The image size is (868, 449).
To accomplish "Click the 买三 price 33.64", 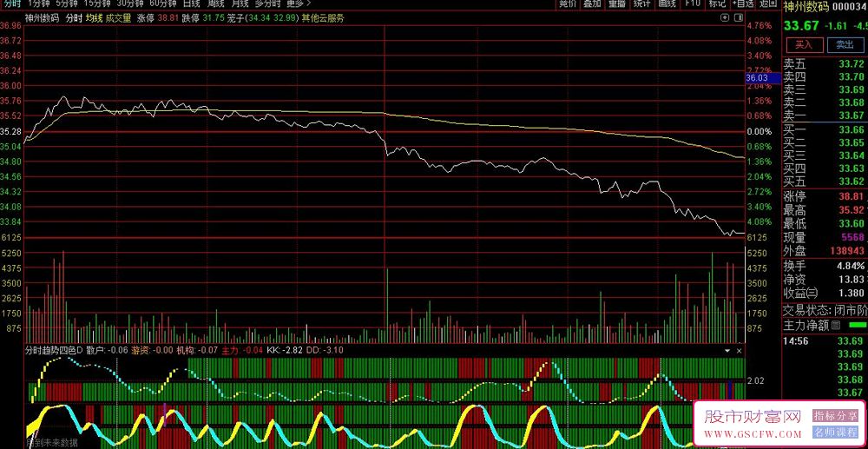I will click(x=851, y=155).
